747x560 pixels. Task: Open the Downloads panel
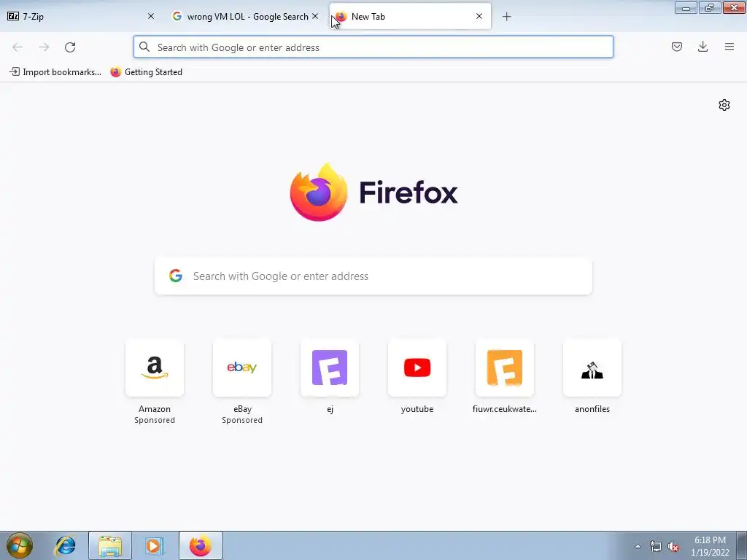703,47
